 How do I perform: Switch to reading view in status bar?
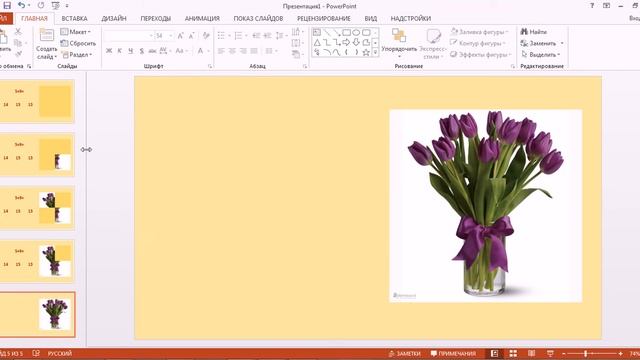click(x=531, y=353)
